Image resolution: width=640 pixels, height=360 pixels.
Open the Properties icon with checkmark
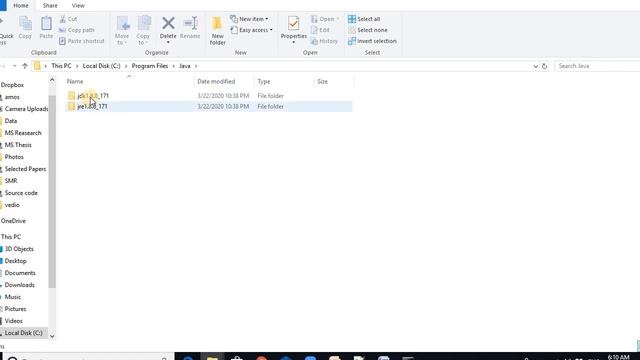coord(293,23)
